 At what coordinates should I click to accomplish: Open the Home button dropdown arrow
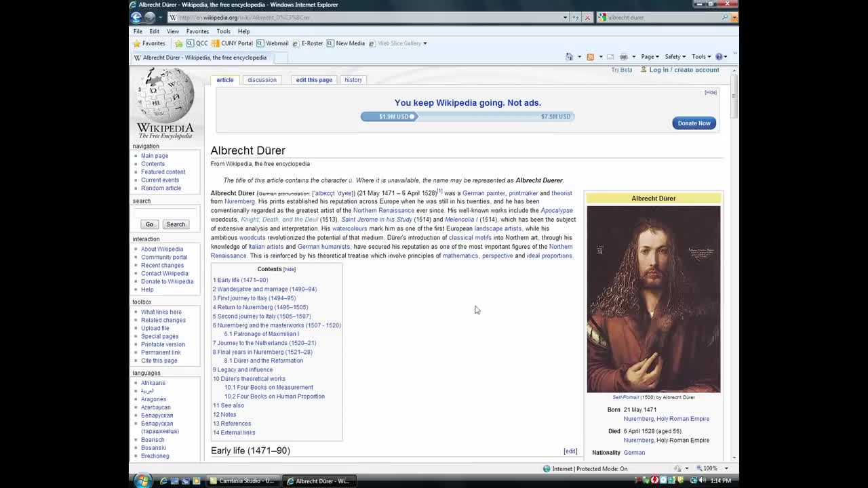[578, 57]
